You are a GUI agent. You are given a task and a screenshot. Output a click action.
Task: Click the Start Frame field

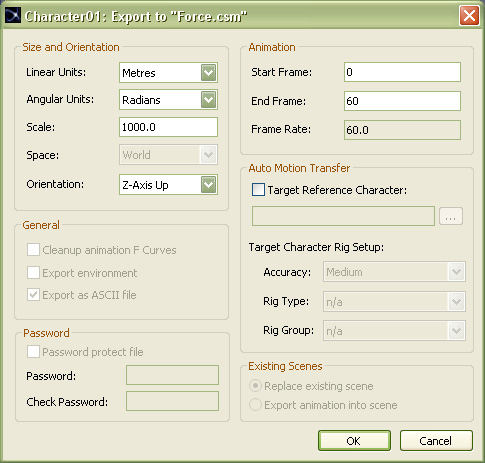tap(402, 72)
